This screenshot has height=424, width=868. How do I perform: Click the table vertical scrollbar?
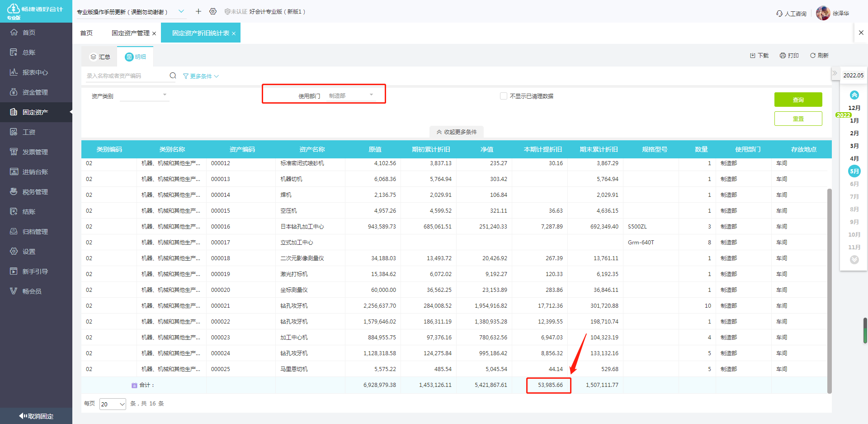tap(829, 290)
